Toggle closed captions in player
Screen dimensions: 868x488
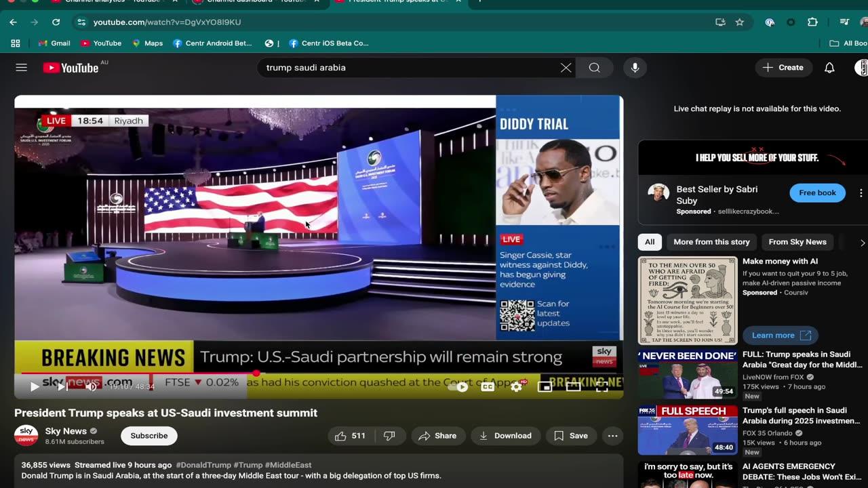pos(488,386)
